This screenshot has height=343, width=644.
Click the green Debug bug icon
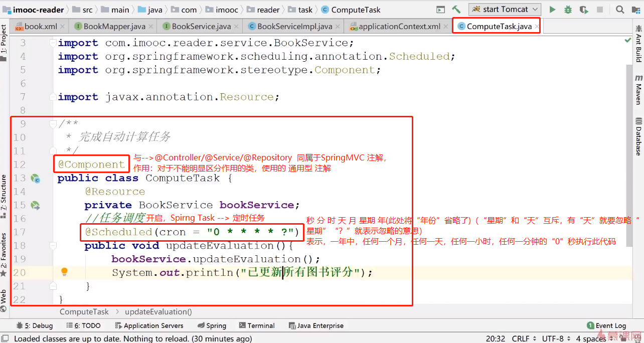coord(568,10)
